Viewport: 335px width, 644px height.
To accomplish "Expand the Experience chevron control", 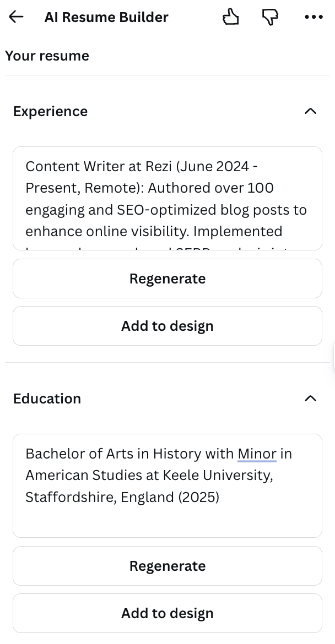I will point(311,111).
